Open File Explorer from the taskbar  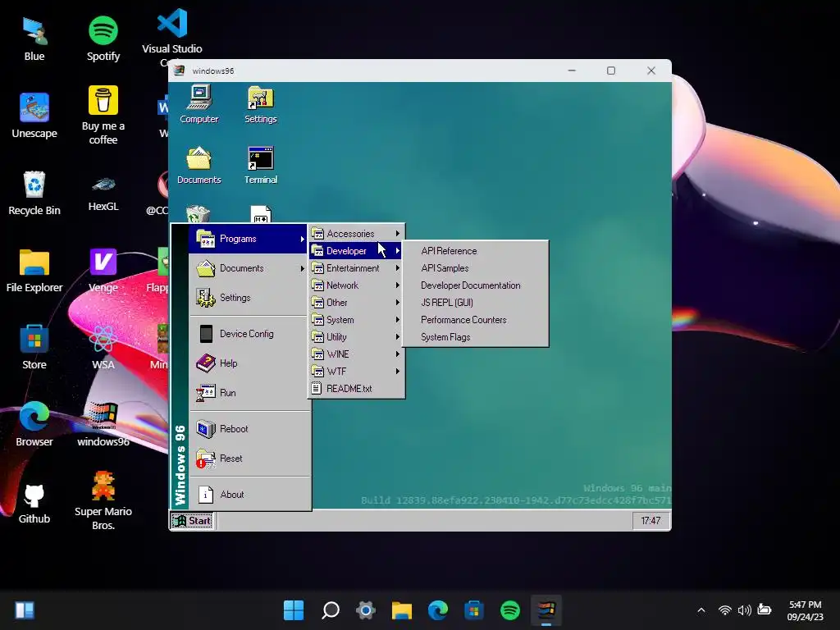click(402, 609)
